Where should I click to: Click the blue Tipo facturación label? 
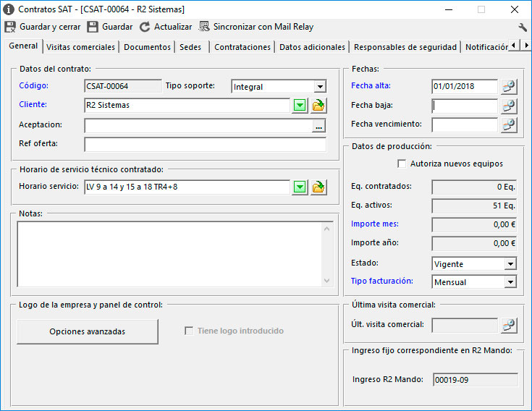coord(382,281)
